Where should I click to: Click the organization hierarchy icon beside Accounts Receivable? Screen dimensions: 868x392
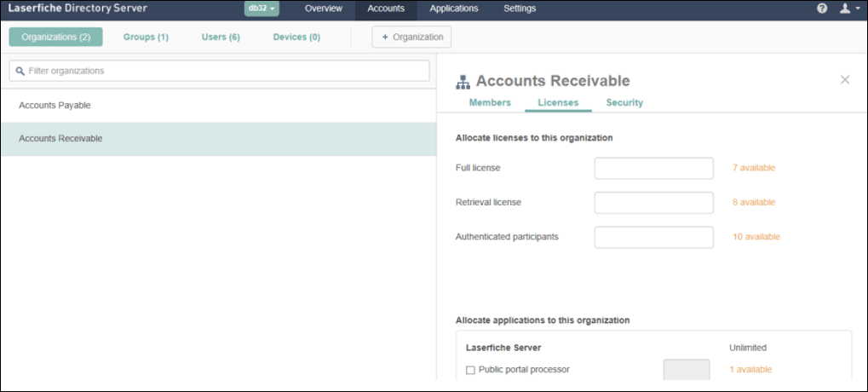coord(463,82)
